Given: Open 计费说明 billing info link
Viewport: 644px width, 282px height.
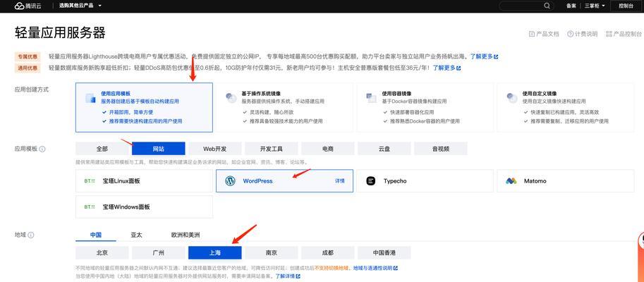Looking at the screenshot, I should (x=583, y=34).
